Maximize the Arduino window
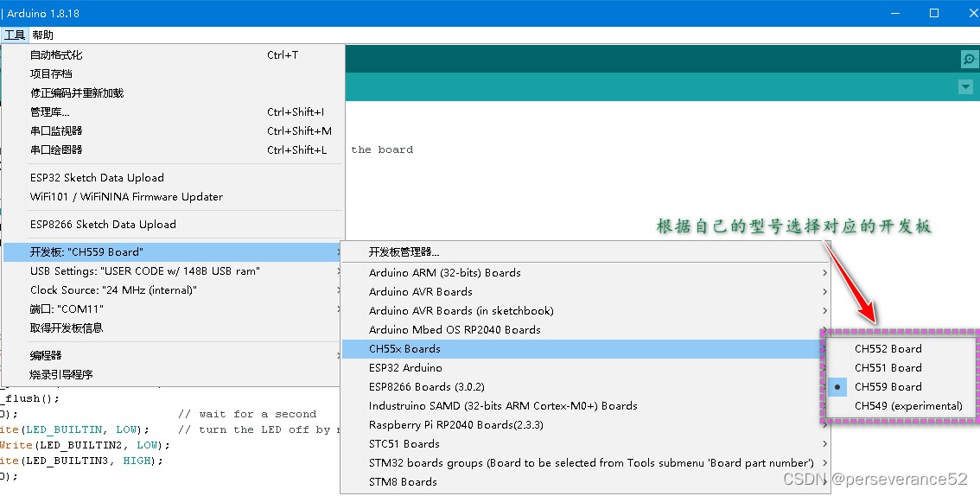This screenshot has height=496, width=980. (x=934, y=13)
